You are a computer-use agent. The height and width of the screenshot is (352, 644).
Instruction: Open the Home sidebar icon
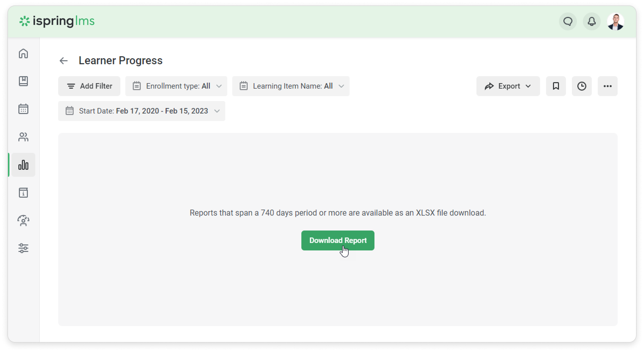(23, 53)
